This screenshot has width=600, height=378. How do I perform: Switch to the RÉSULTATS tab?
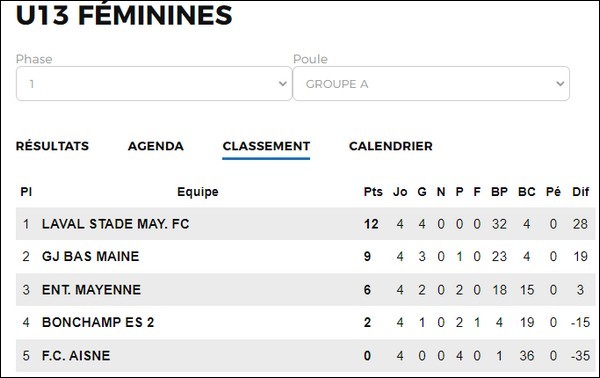click(52, 146)
